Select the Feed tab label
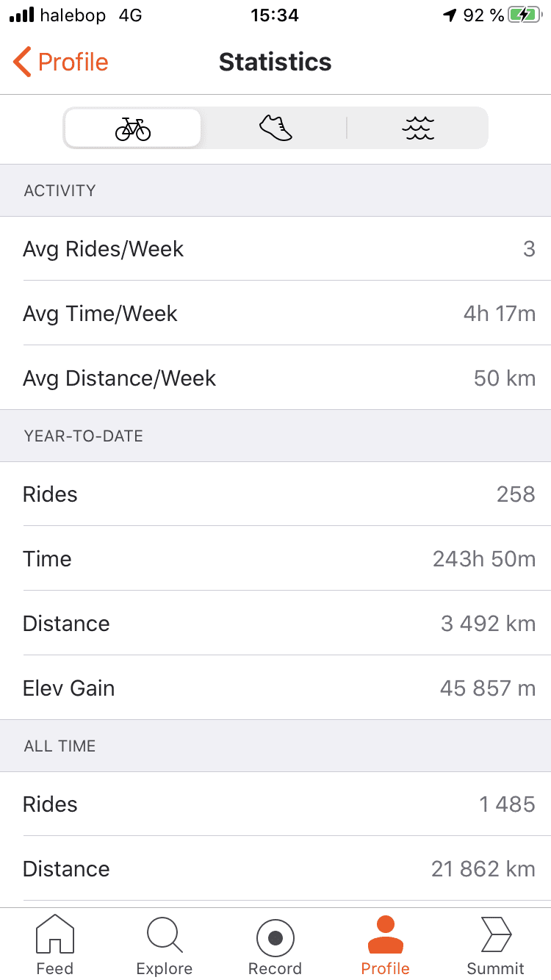Viewport: 551px width, 980px height. pyautogui.click(x=55, y=968)
